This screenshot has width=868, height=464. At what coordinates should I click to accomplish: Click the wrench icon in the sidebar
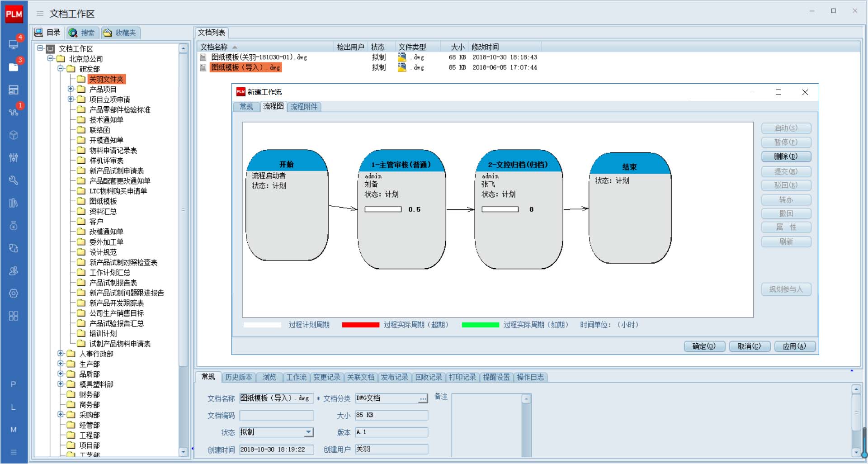[14, 180]
